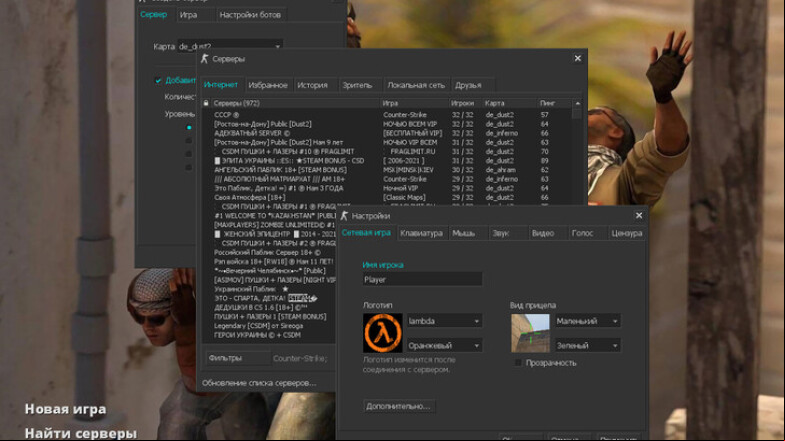Click the Дополнительно... button
This screenshot has width=785, height=441.
click(399, 406)
